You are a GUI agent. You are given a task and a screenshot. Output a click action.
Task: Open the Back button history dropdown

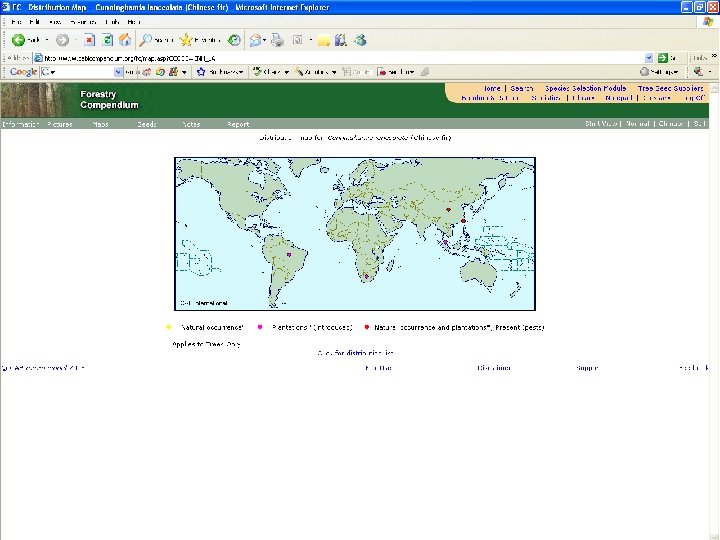(x=47, y=40)
